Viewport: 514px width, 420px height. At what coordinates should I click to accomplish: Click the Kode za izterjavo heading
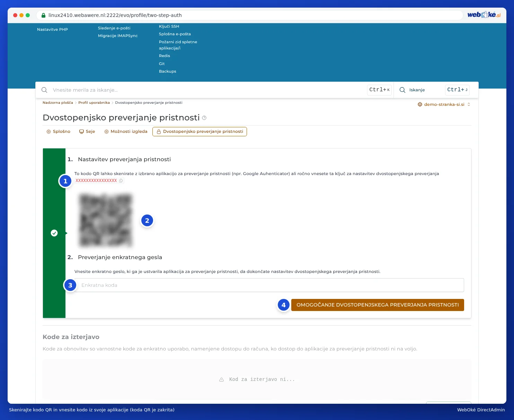pos(71,337)
